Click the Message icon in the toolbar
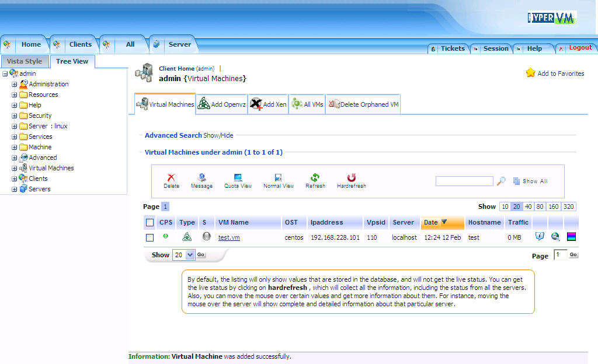 pos(201,178)
